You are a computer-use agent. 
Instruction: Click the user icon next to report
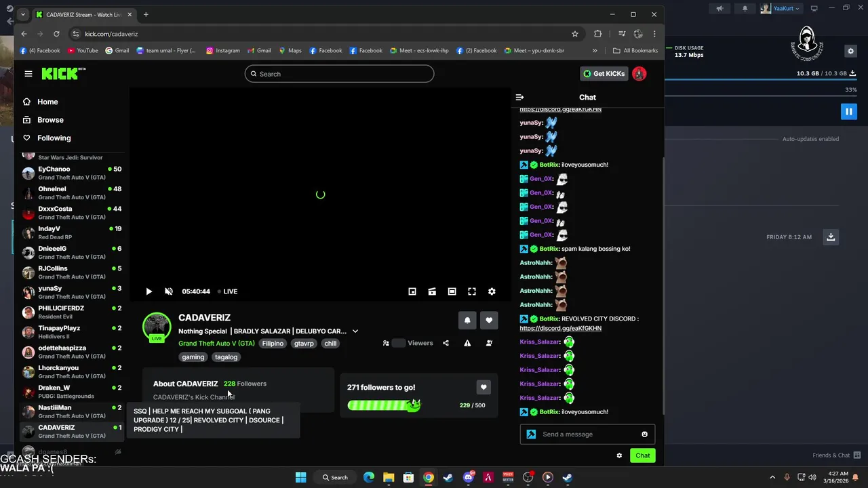click(x=489, y=343)
